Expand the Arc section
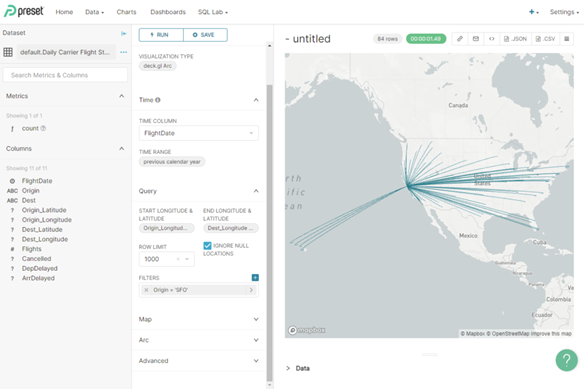 [199, 340]
